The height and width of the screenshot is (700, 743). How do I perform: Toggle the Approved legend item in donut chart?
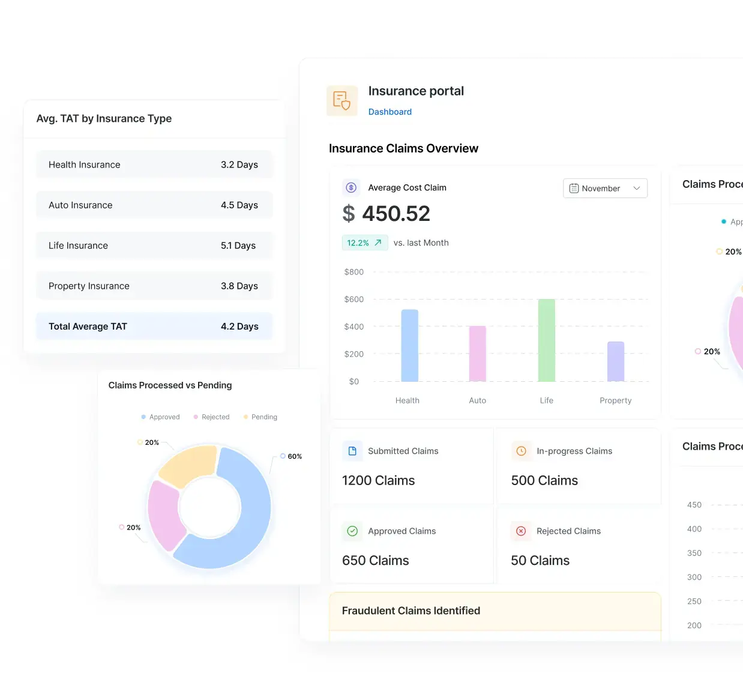tap(160, 417)
